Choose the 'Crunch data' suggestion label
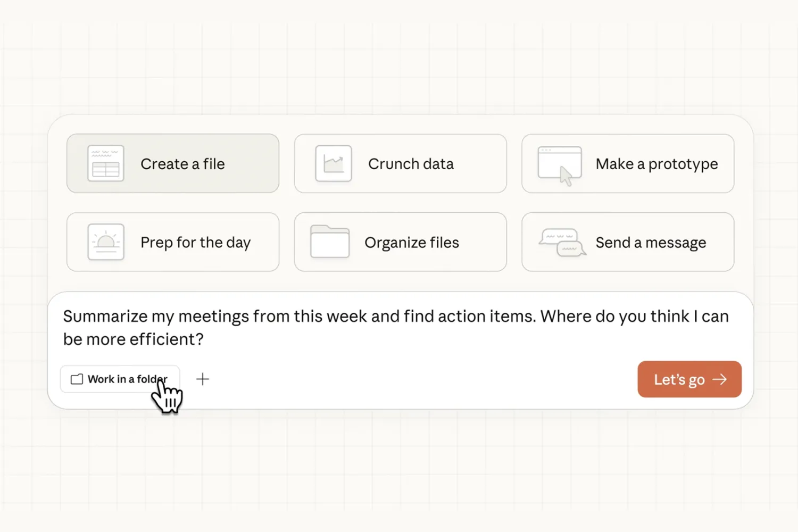This screenshot has width=798, height=532. pos(411,164)
